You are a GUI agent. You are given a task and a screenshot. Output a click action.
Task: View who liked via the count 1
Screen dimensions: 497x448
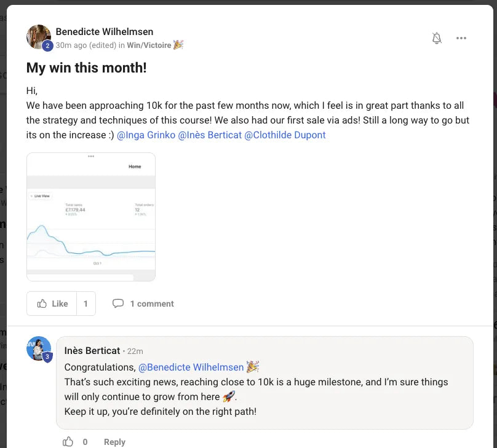pyautogui.click(x=85, y=304)
